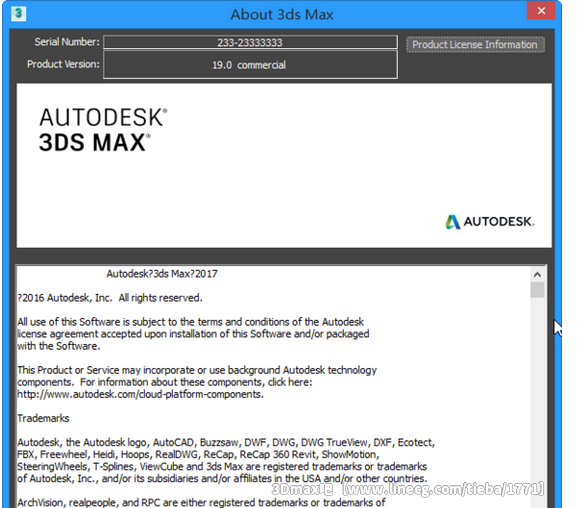Click line starting 'ArchVision, realpeople'
The height and width of the screenshot is (508, 584).
click(x=201, y=502)
